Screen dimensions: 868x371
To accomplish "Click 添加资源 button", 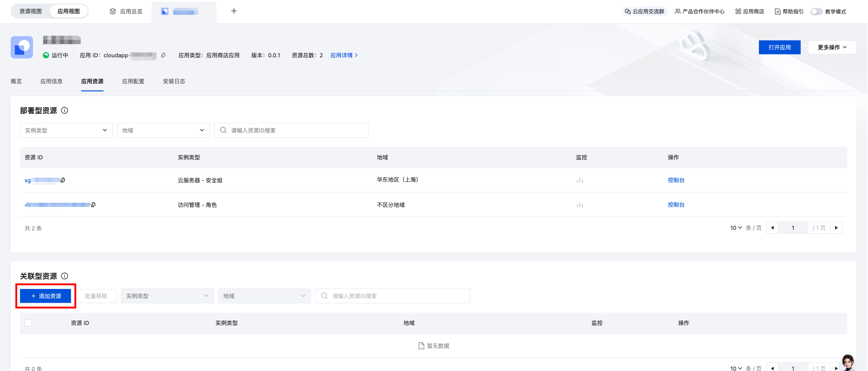I will [45, 296].
